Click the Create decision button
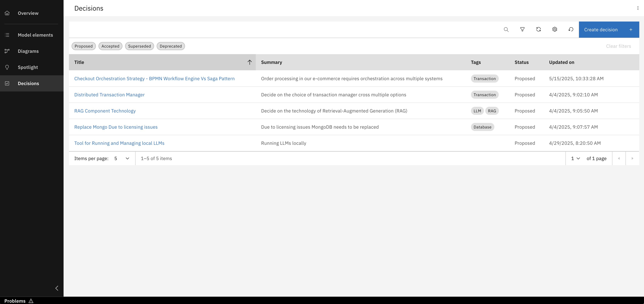644x304 pixels. coord(609,30)
